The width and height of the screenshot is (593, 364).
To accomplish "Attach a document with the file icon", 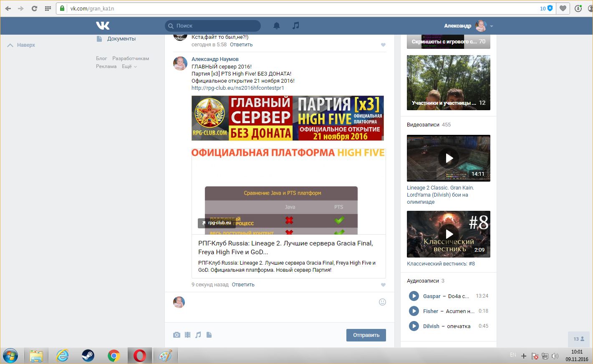I will 209,335.
